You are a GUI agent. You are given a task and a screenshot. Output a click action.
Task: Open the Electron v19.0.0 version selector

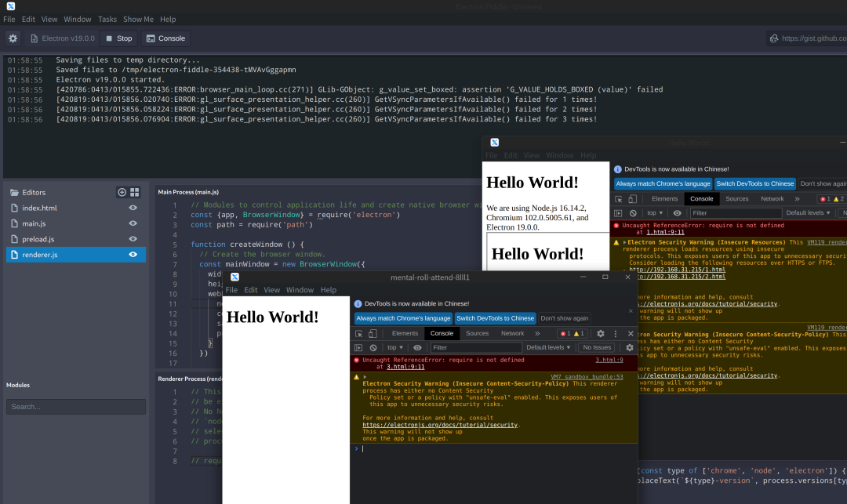pyautogui.click(x=63, y=38)
